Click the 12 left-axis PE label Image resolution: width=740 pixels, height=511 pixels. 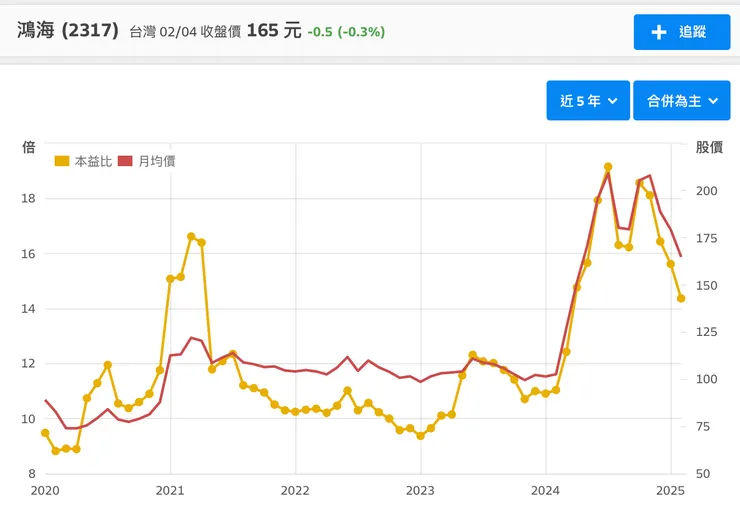[28, 364]
